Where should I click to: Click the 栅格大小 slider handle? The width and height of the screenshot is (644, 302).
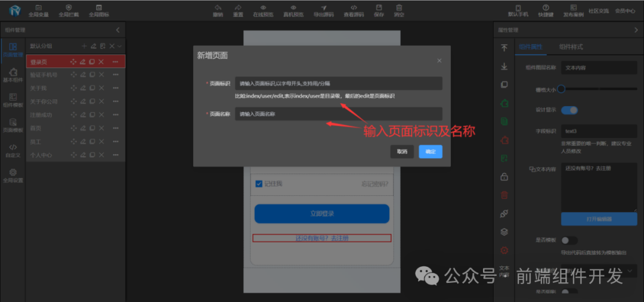click(x=561, y=89)
